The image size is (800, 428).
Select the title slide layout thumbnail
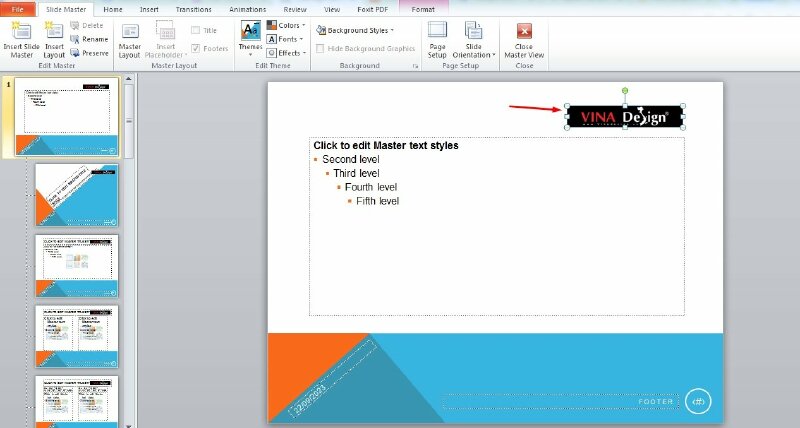click(x=77, y=195)
